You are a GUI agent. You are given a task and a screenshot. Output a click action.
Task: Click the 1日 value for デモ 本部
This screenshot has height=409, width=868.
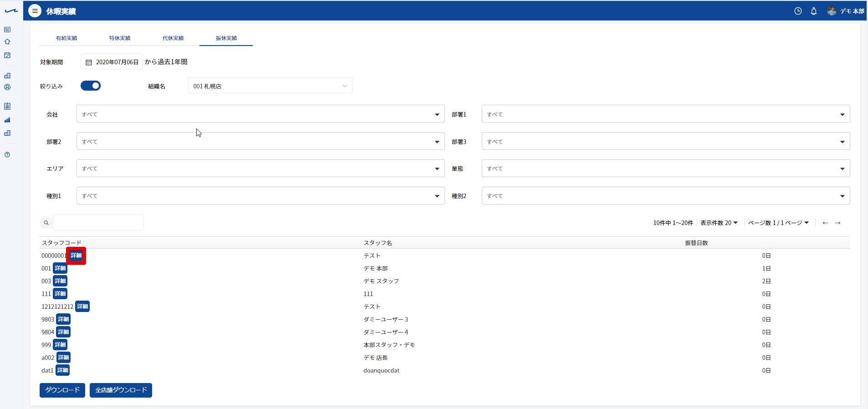click(x=766, y=268)
